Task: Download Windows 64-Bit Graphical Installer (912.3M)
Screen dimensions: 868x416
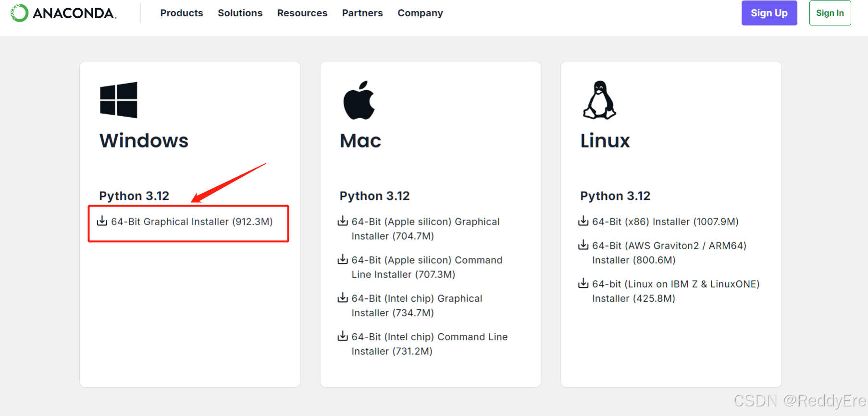Action: tap(192, 221)
